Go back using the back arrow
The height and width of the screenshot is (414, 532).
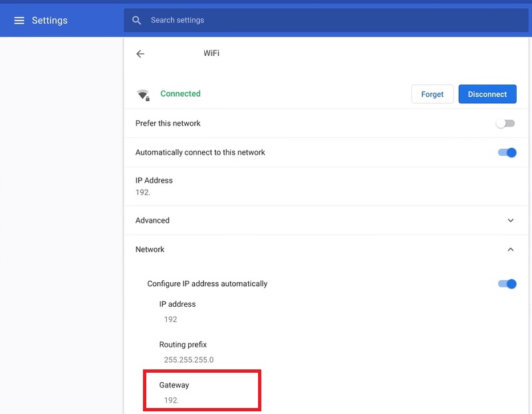[x=140, y=53]
